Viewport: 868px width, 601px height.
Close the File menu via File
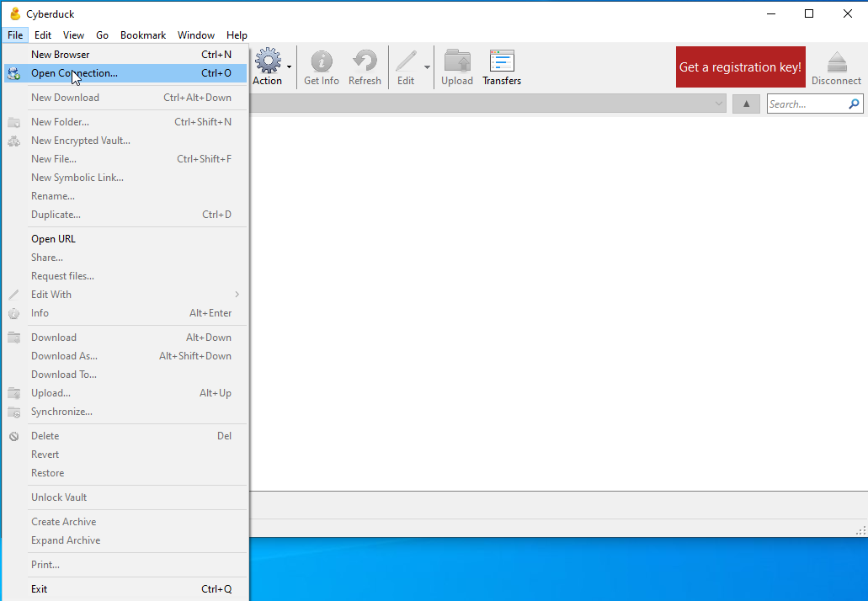click(x=15, y=35)
